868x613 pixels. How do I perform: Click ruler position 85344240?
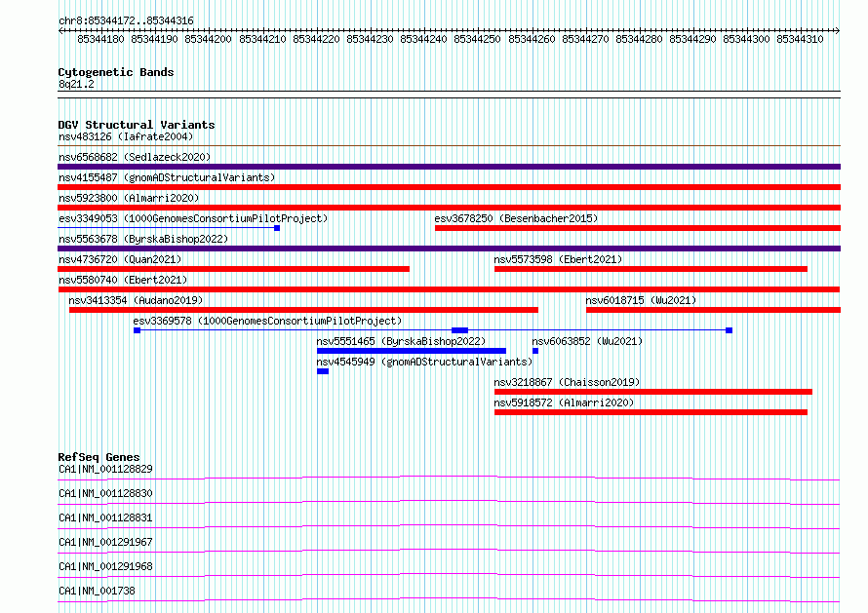[423, 39]
